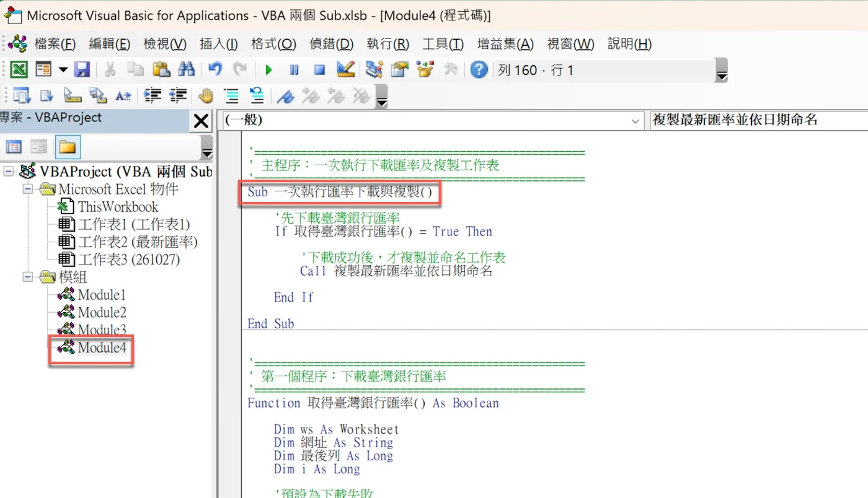Switch to Microsoft Excel view icon
The image size is (868, 498).
[19, 69]
